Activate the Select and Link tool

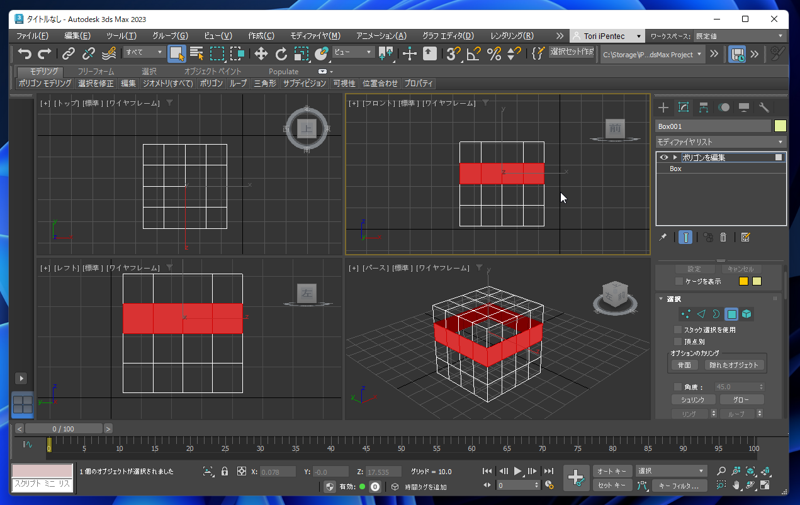[x=68, y=54]
